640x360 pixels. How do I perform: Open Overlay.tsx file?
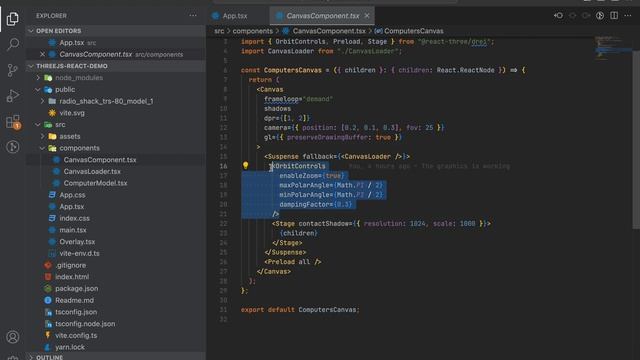tap(77, 242)
